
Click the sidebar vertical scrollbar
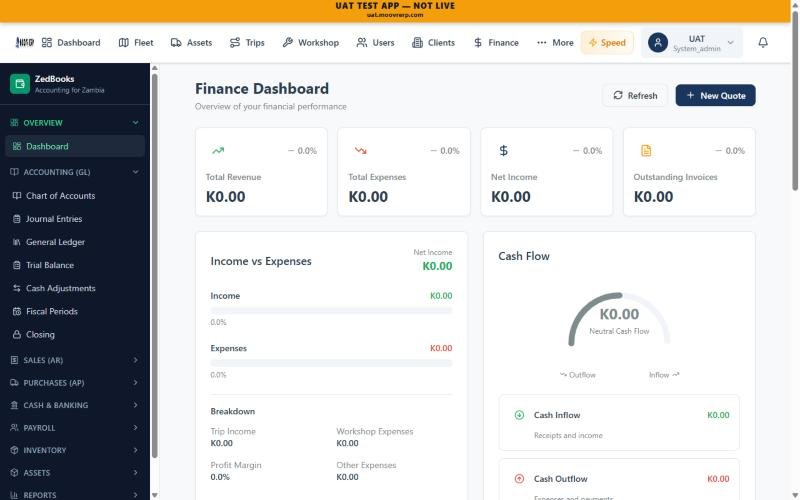[154, 265]
